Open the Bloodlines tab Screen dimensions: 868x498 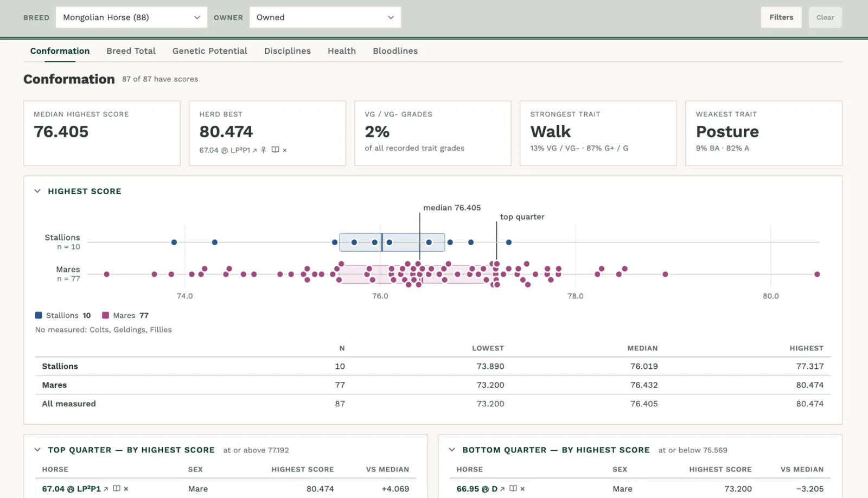[395, 51]
